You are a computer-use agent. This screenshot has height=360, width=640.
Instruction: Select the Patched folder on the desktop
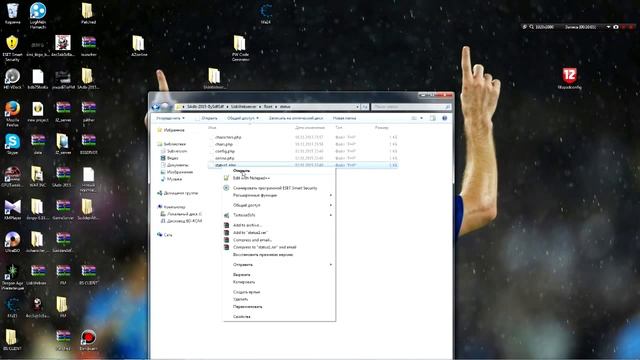click(88, 13)
